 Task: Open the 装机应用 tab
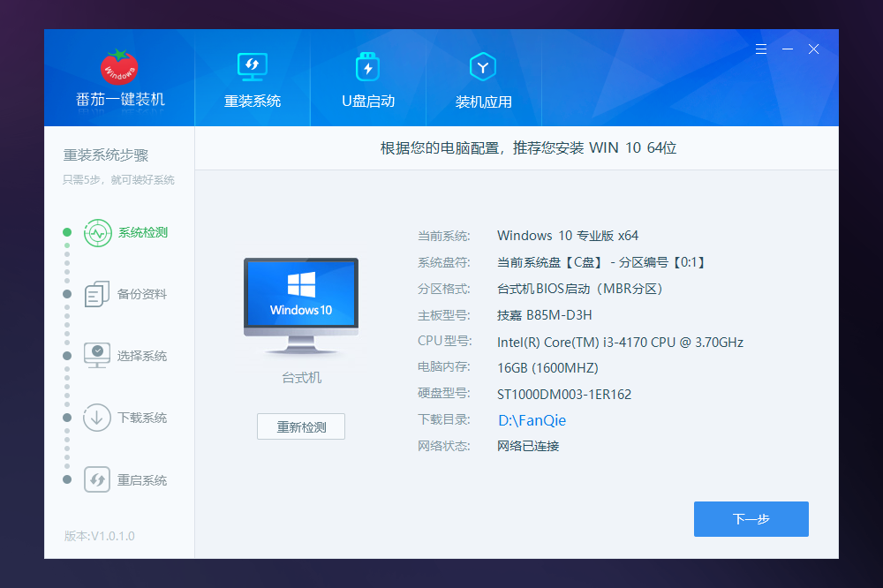[x=483, y=79]
